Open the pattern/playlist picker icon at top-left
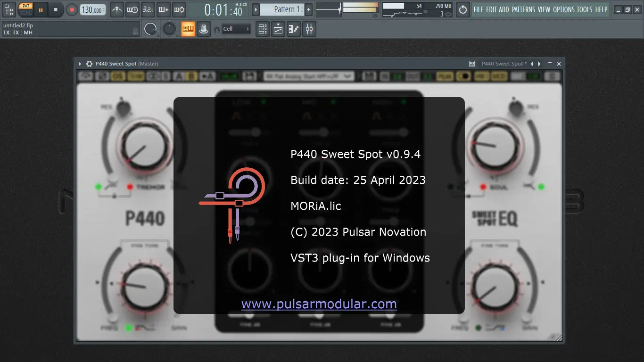This screenshot has height=362, width=644. coord(9,9)
